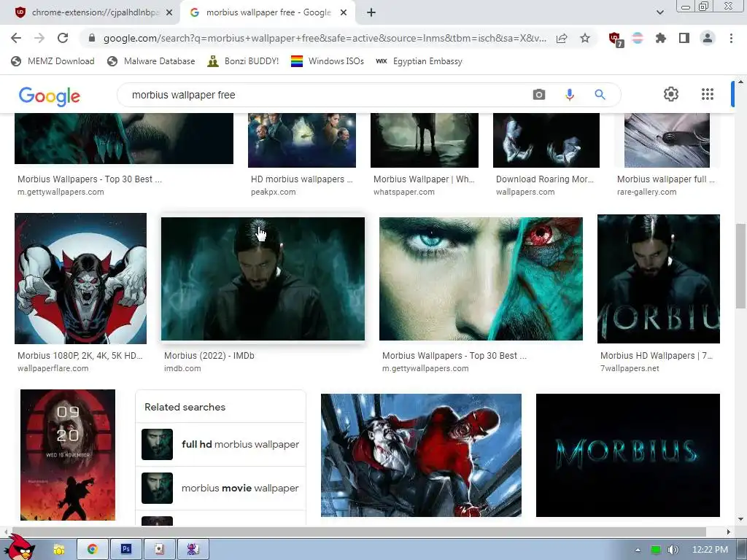
Task: Go back with the browser back arrow
Action: 16,38
